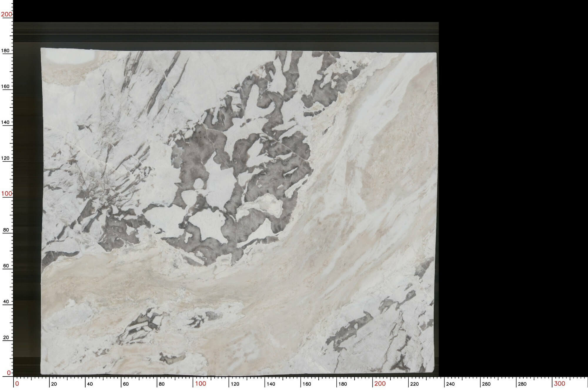Select the 40 label on the horizontal ruler
This screenshot has width=588, height=390.
coord(90,384)
